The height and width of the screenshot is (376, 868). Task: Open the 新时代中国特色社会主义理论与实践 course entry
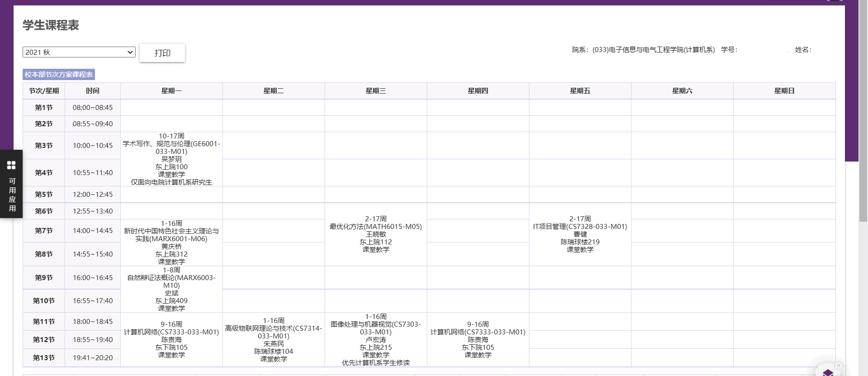click(171, 242)
